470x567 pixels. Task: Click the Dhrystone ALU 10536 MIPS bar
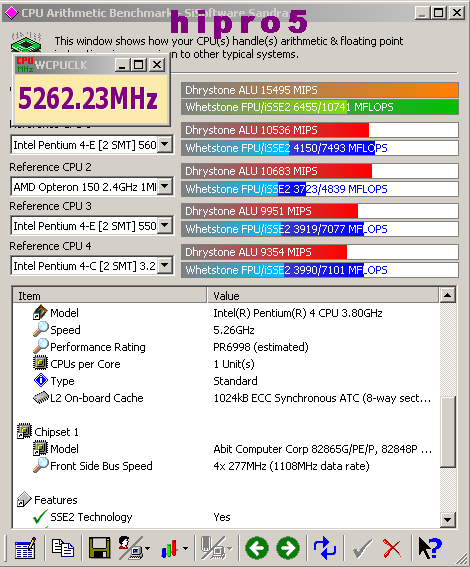tap(320, 130)
